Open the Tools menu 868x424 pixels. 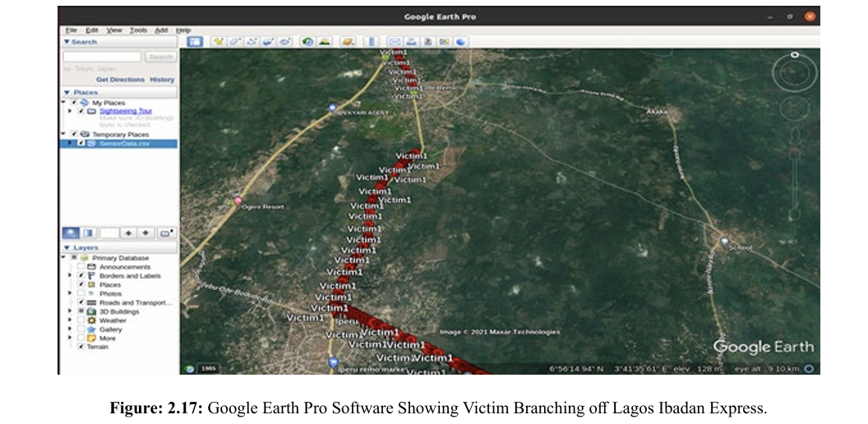point(138,30)
